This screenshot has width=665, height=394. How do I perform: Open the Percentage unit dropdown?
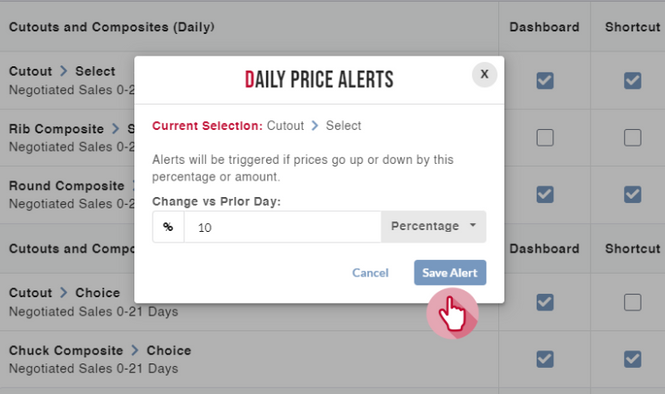(x=433, y=226)
